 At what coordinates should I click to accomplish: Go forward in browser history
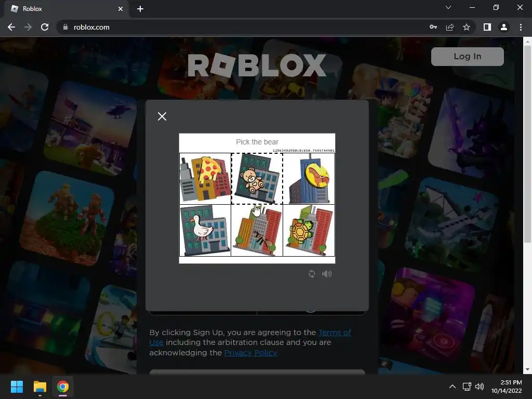28,27
